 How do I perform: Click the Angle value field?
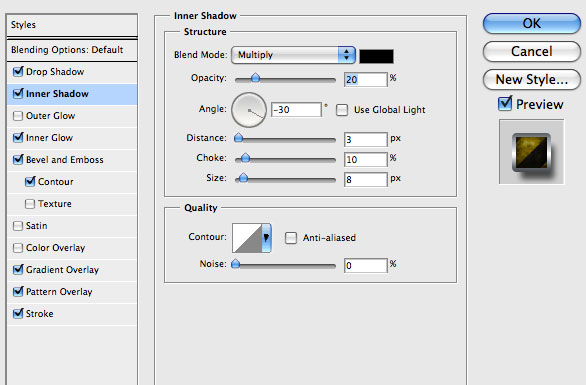(x=296, y=110)
